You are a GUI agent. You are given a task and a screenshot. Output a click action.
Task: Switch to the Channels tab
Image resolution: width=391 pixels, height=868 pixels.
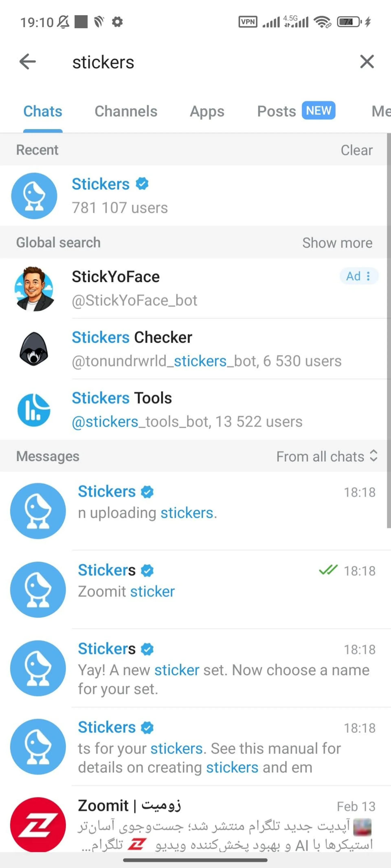click(126, 111)
